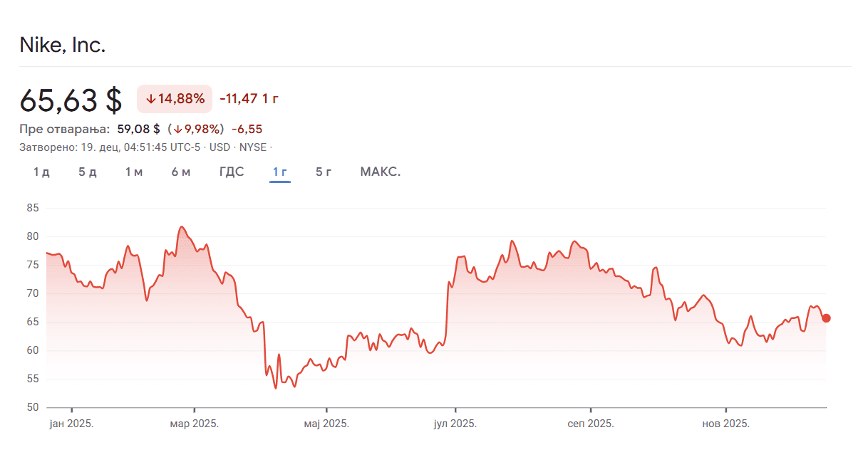Switch the chart to 5 г

pyautogui.click(x=324, y=172)
